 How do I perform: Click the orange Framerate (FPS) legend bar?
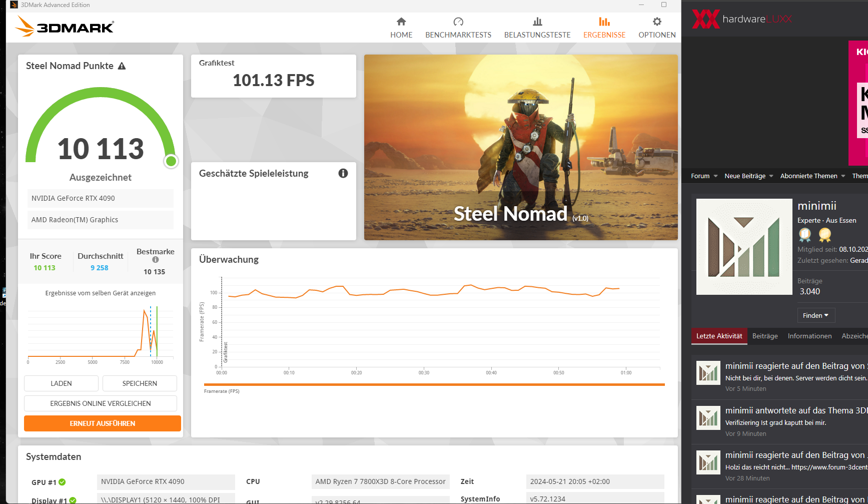pos(434,384)
